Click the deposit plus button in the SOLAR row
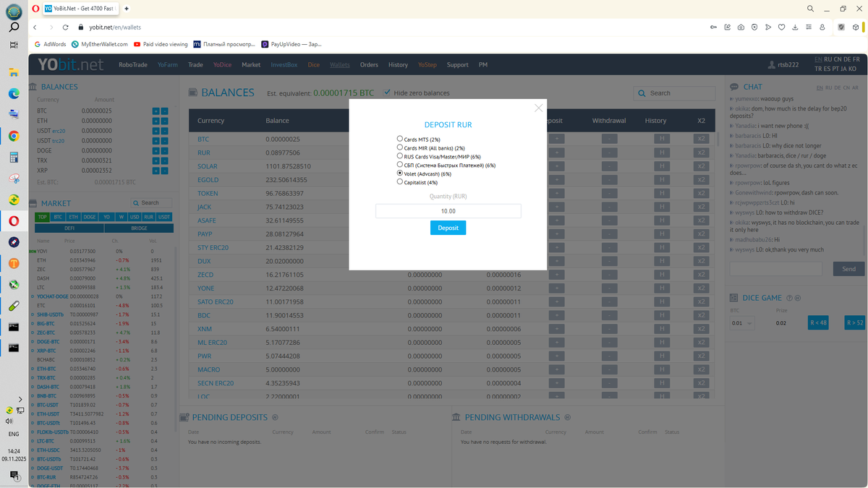Screen dimensions: 868x488 (556, 166)
